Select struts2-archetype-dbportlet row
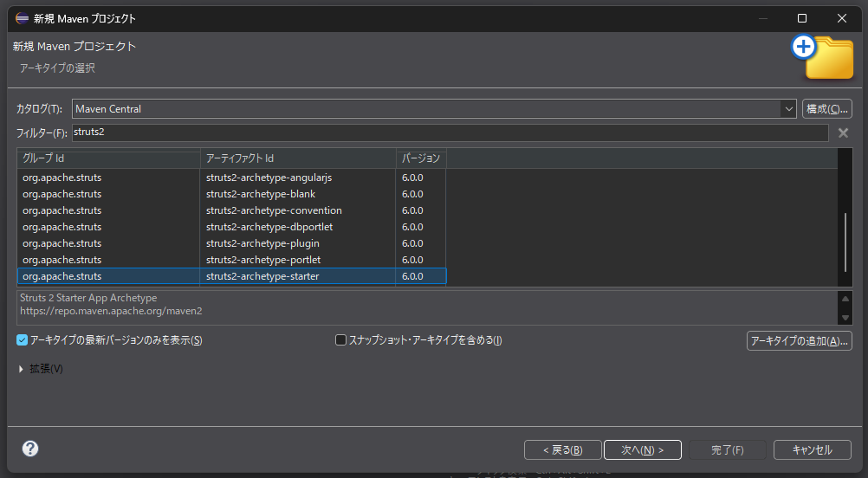The image size is (868, 478). click(232, 227)
